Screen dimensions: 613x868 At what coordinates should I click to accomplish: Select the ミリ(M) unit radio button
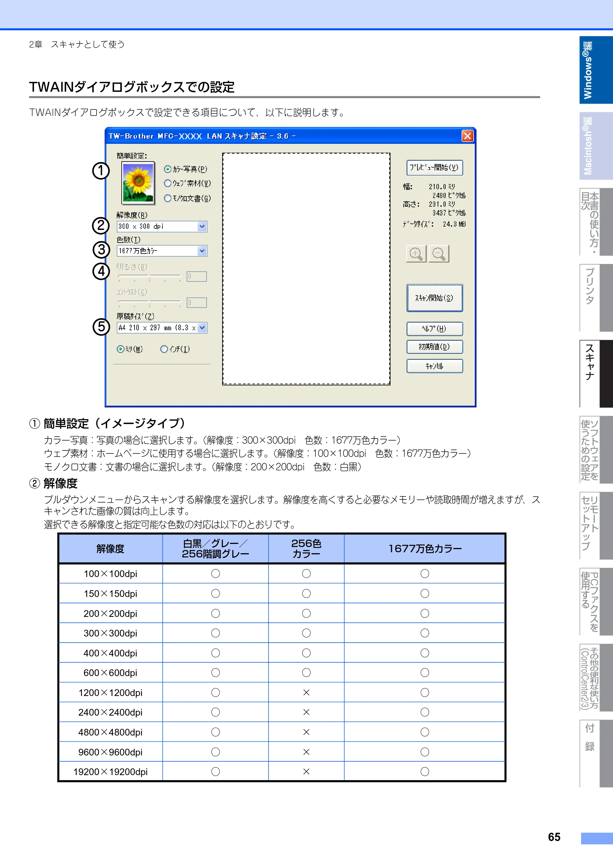pyautogui.click(x=120, y=349)
